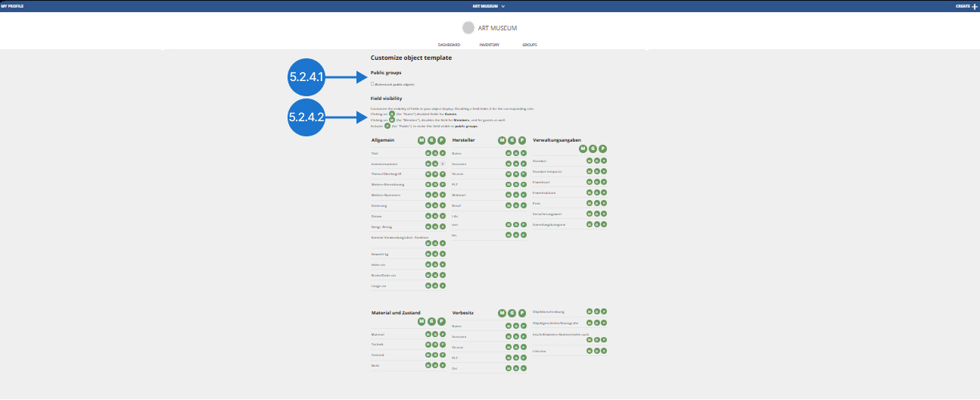Go to the Groups tab

click(530, 45)
